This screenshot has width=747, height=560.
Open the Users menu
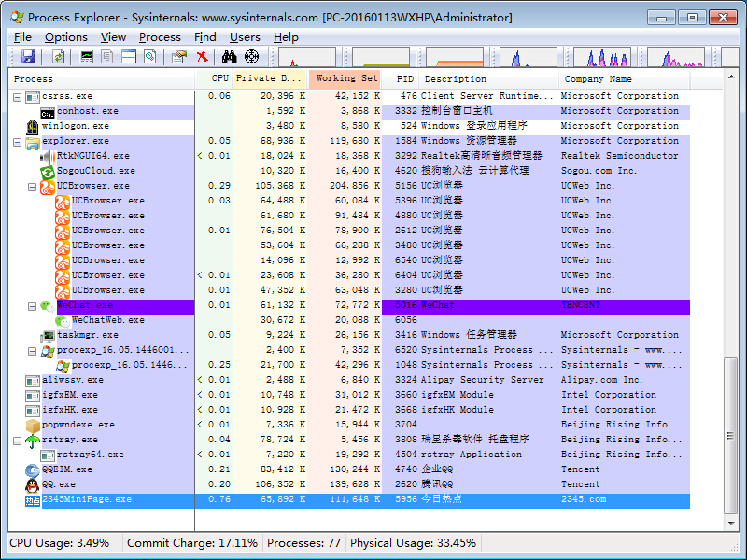pyautogui.click(x=245, y=37)
